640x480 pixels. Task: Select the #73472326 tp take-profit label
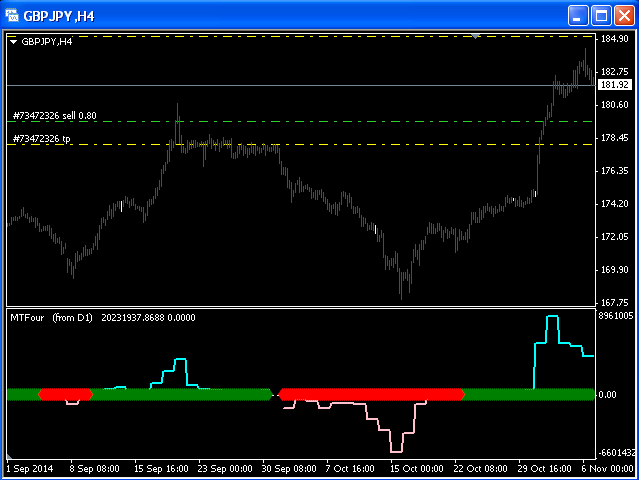(x=41, y=139)
